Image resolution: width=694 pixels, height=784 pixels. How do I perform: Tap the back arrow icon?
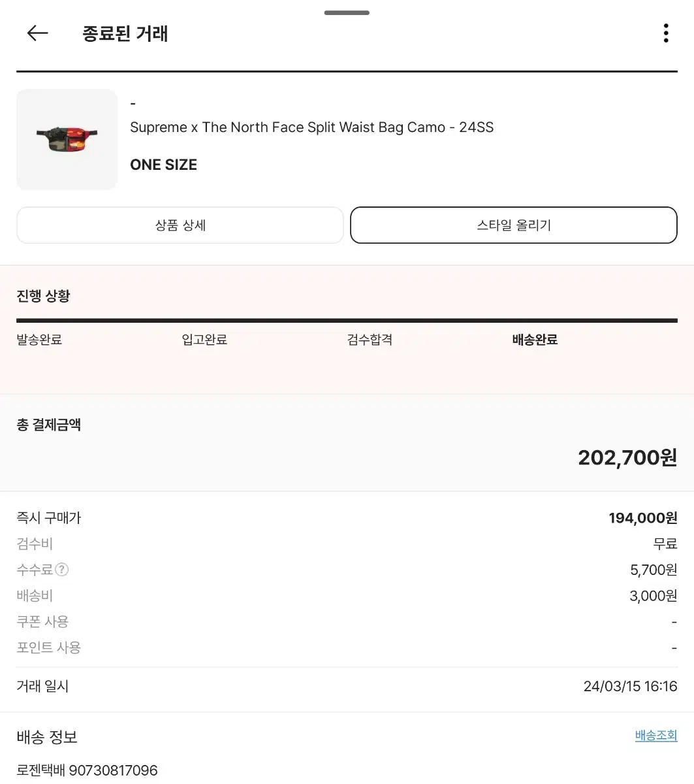coord(38,33)
